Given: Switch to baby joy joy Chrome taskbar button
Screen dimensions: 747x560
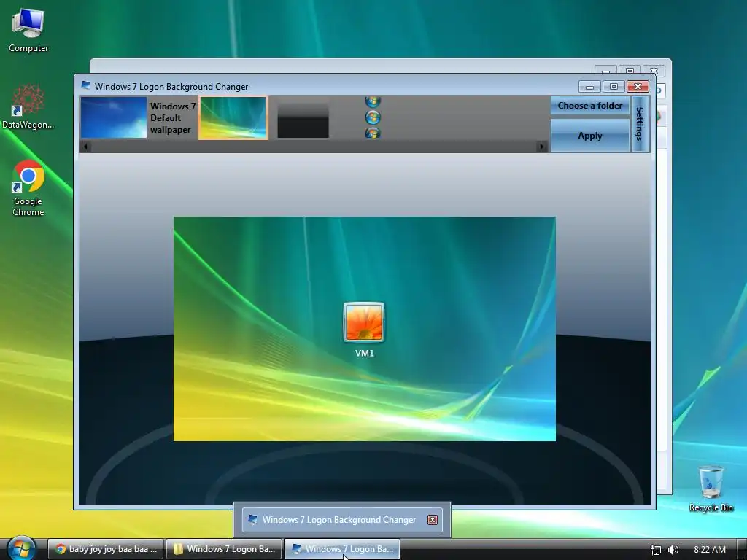Looking at the screenshot, I should [106, 549].
